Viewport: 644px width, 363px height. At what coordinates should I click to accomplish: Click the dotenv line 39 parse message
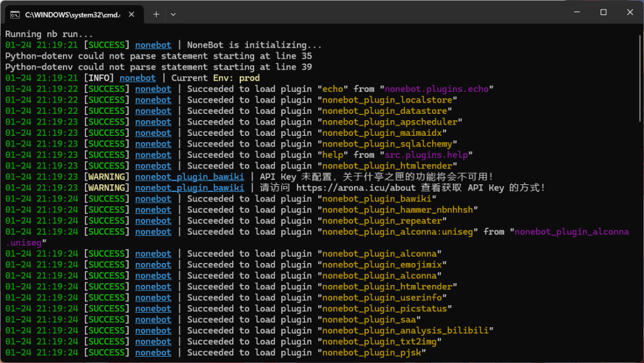point(158,67)
